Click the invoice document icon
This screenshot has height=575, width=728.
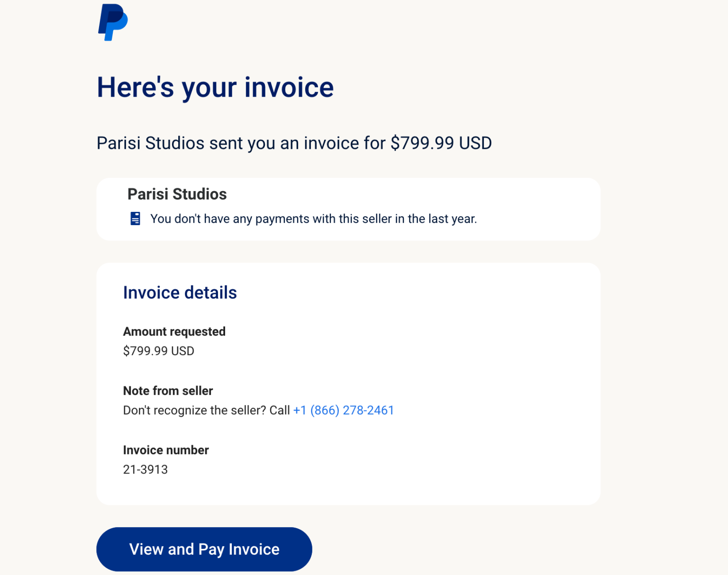135,219
